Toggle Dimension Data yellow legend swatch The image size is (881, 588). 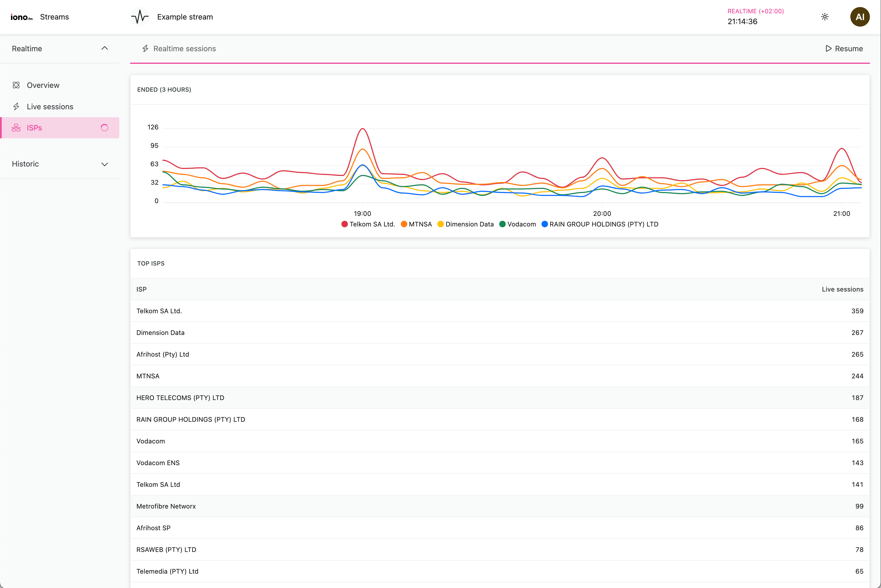(440, 224)
